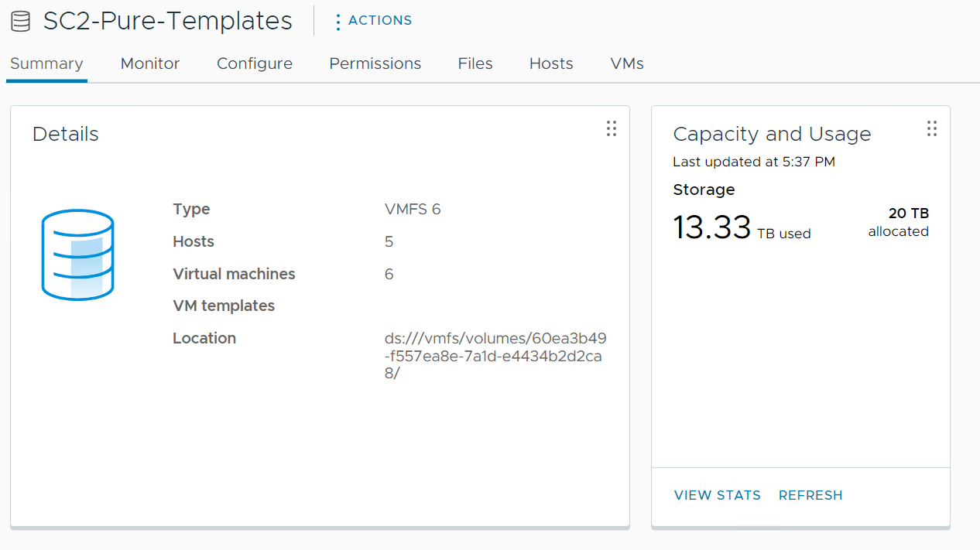Go to the Configure tab
The image size is (980, 550).
[255, 63]
